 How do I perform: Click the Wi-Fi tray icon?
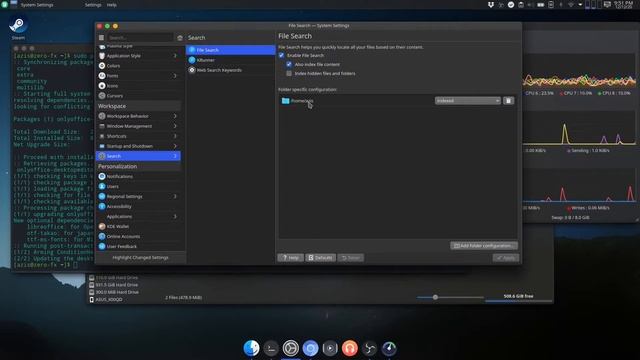571,4
